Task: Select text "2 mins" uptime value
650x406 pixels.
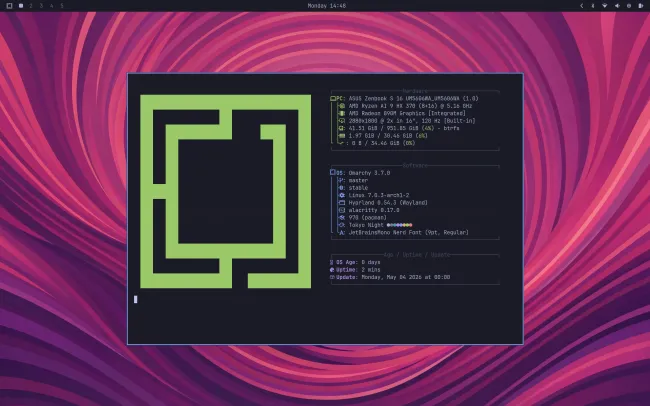Action: click(x=371, y=270)
